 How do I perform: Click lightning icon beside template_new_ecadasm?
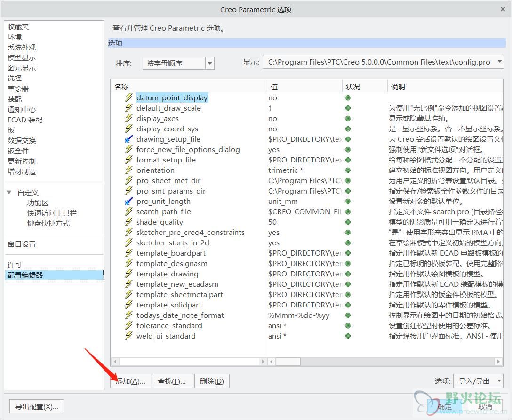[x=128, y=284]
